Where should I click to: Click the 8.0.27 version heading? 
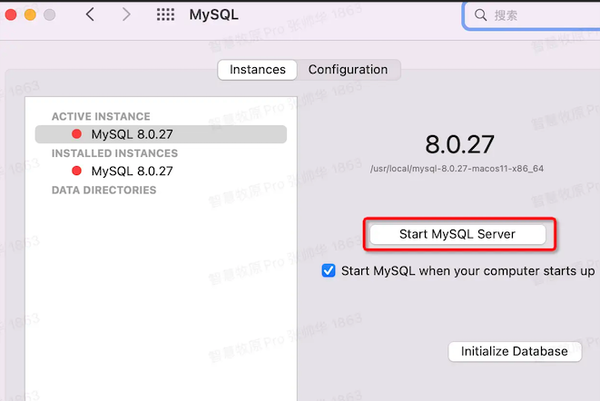coord(460,144)
